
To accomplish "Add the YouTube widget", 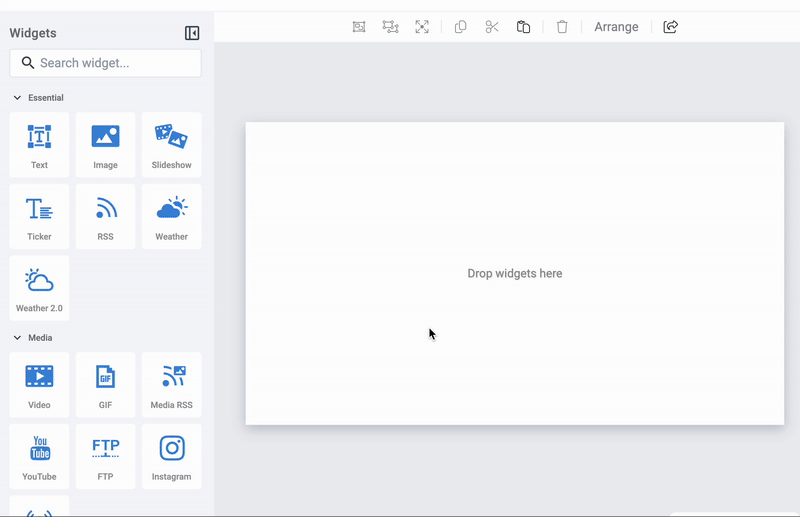I will tap(39, 456).
